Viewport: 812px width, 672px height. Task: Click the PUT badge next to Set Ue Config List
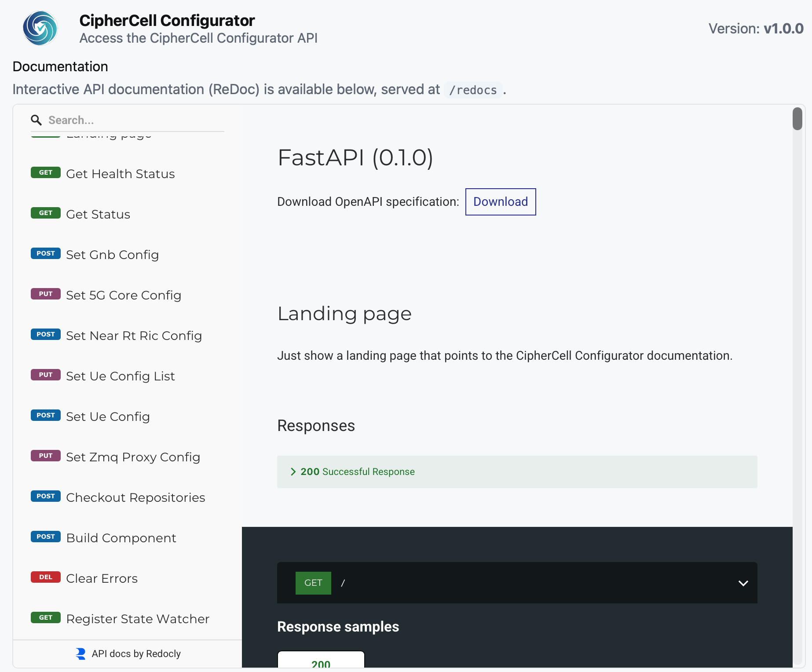tap(45, 375)
